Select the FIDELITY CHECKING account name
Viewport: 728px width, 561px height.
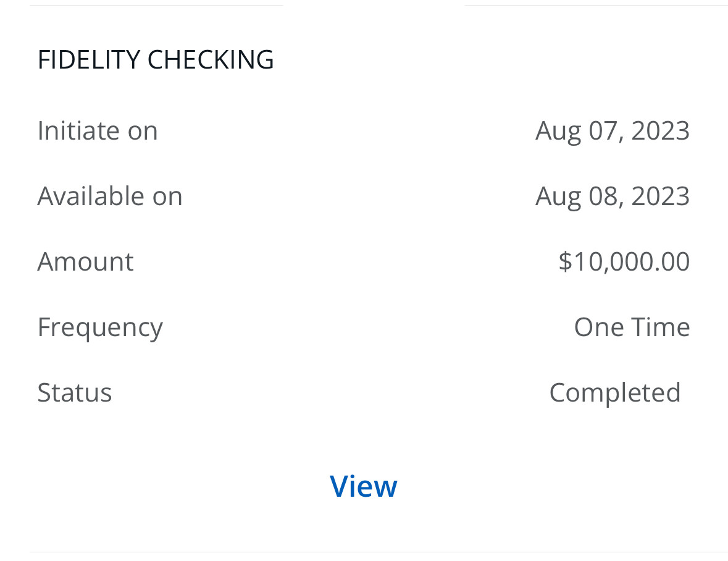(156, 59)
